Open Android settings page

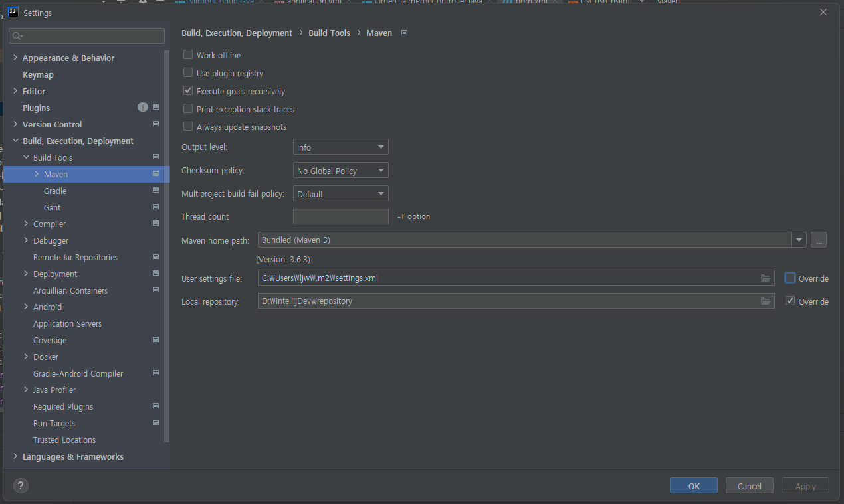[x=47, y=307]
